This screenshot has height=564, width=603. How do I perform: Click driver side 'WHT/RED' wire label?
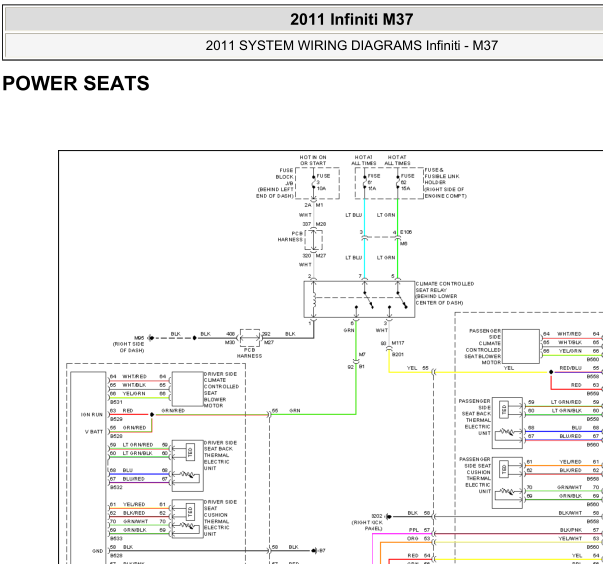[134, 376]
